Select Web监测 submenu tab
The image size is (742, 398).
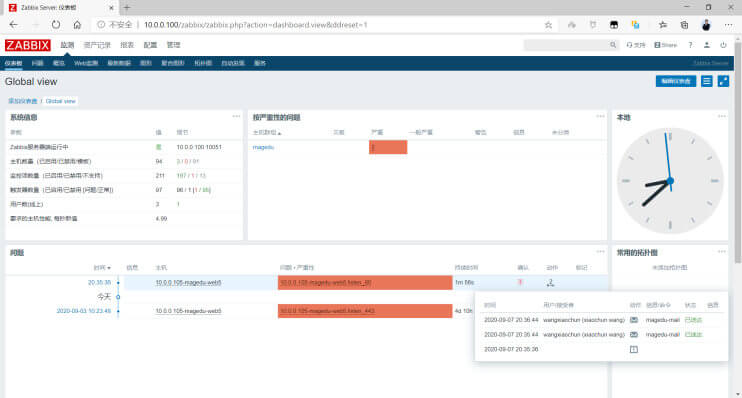tap(86, 63)
